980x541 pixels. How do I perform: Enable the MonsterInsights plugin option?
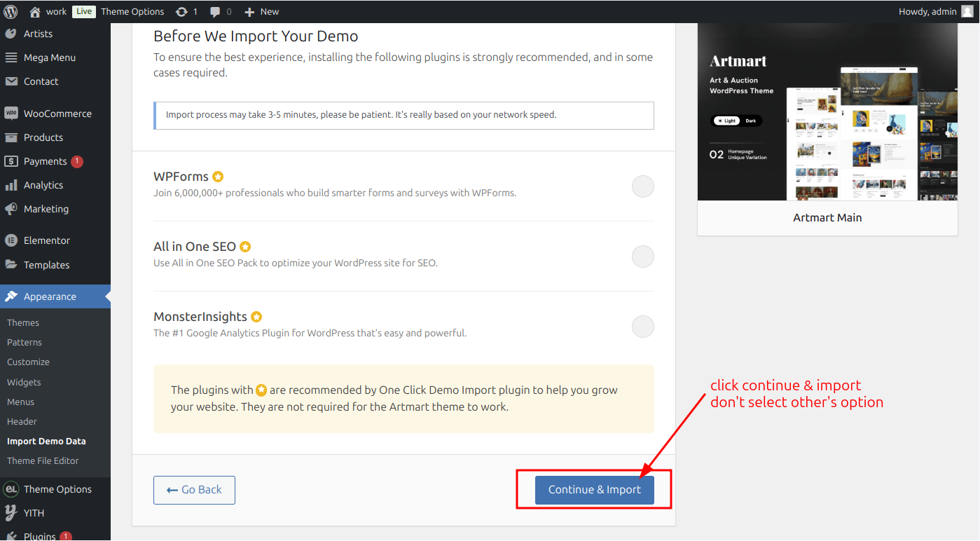point(642,327)
